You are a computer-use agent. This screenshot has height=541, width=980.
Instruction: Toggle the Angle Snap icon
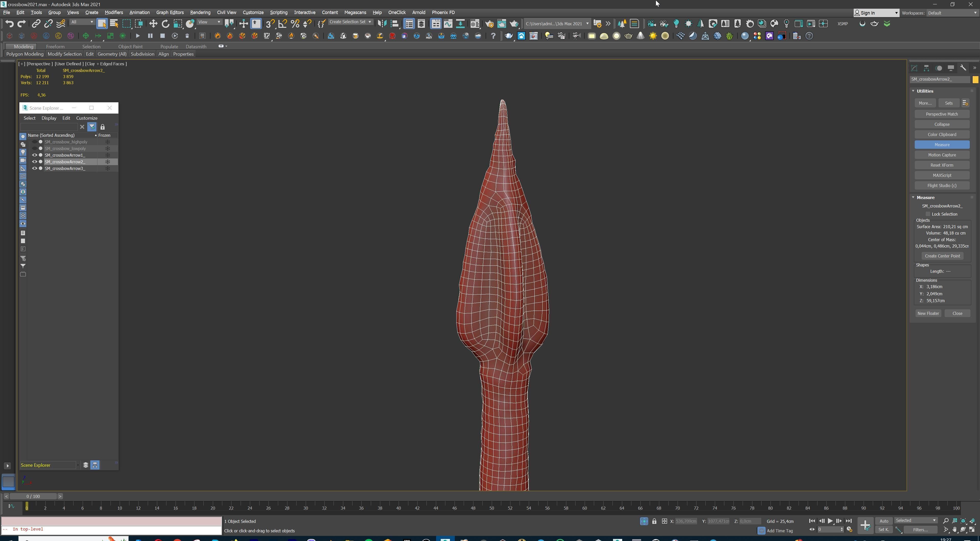pos(282,23)
